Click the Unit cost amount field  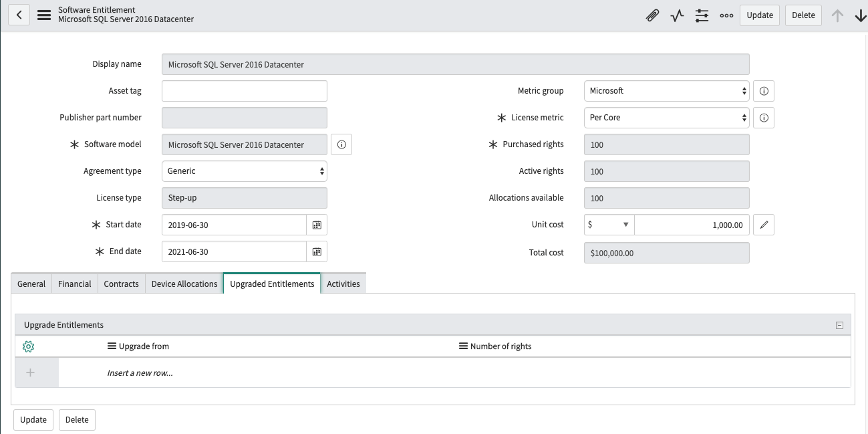click(692, 225)
